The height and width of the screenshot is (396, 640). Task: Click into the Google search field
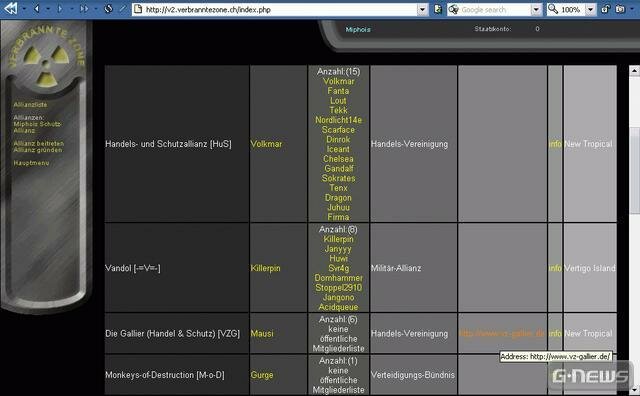(495, 9)
